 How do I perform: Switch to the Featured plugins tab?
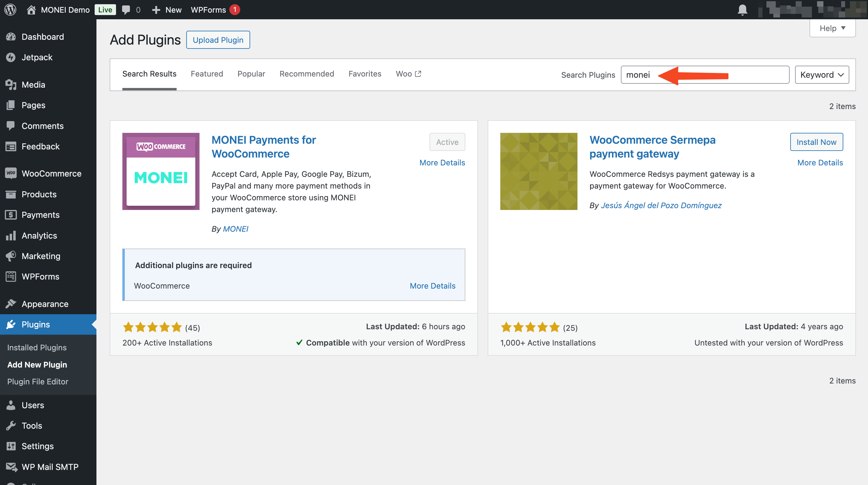206,74
